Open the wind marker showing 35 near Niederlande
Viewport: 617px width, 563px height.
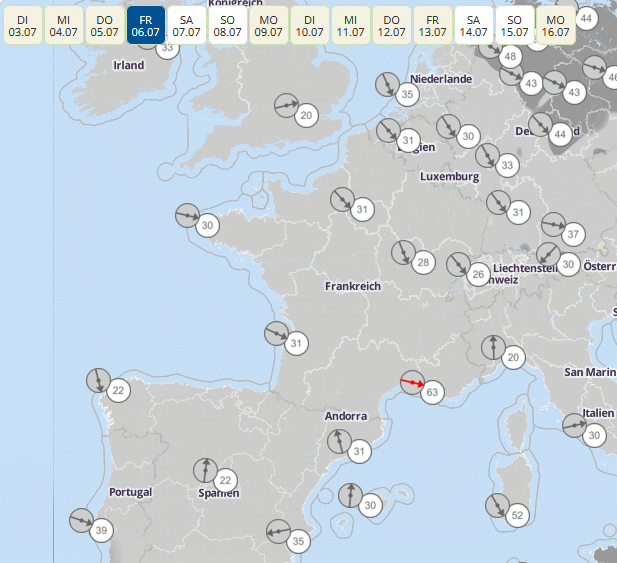[x=406, y=95]
